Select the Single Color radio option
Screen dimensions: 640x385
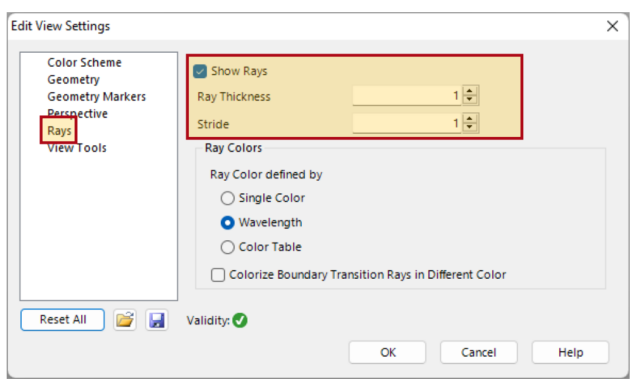pyautogui.click(x=227, y=198)
